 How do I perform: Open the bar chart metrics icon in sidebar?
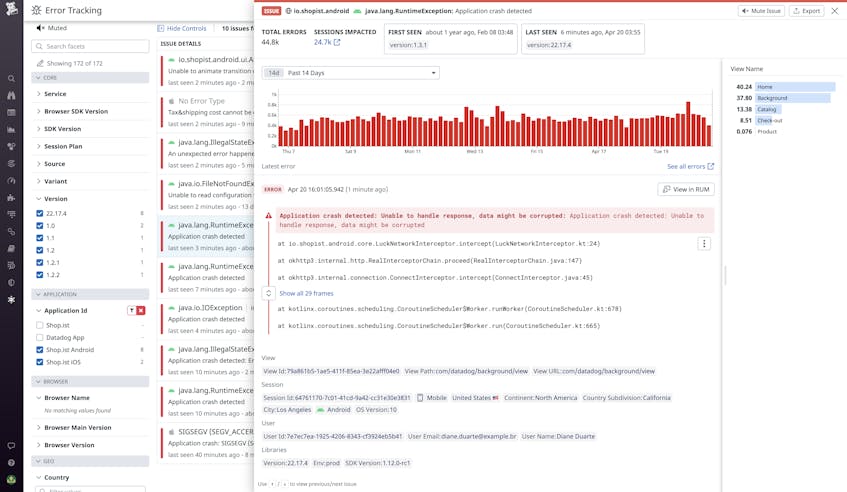coord(11,130)
